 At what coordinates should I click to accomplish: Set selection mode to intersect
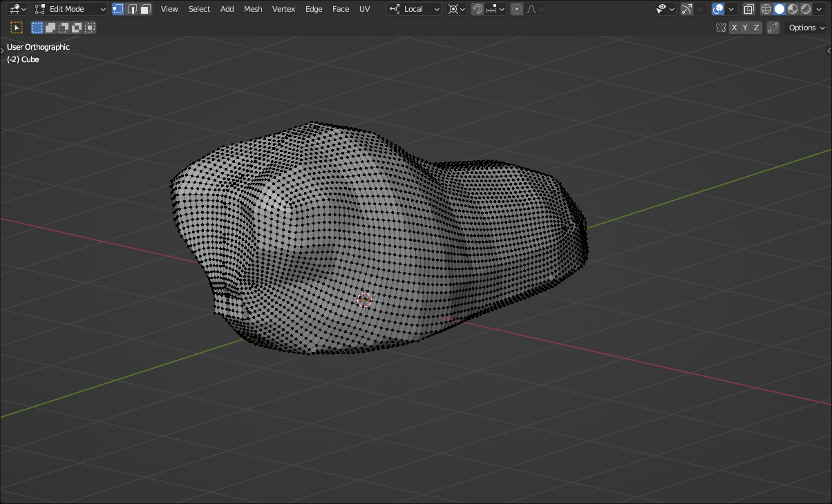90,28
